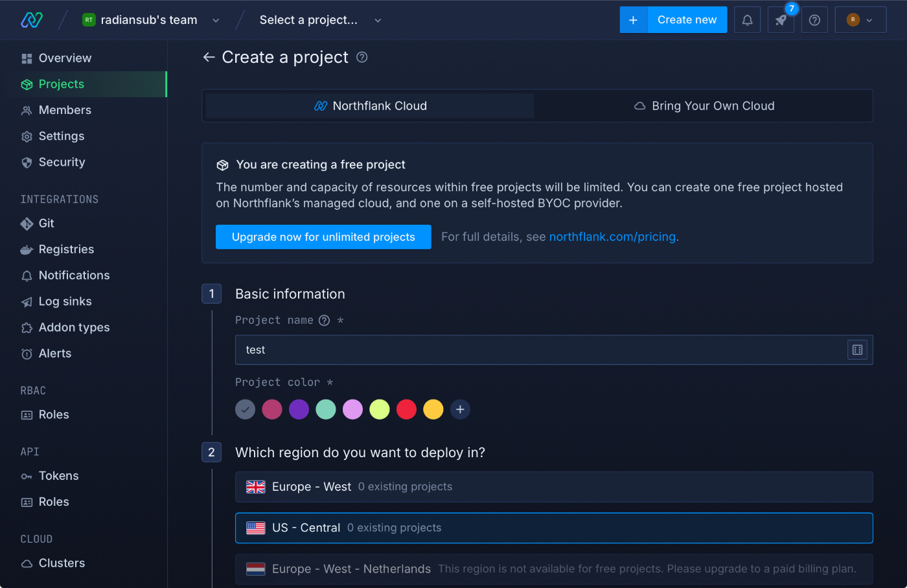Viewport: 907px width, 588px height.
Task: Click the step 1 number badge
Action: (x=212, y=294)
